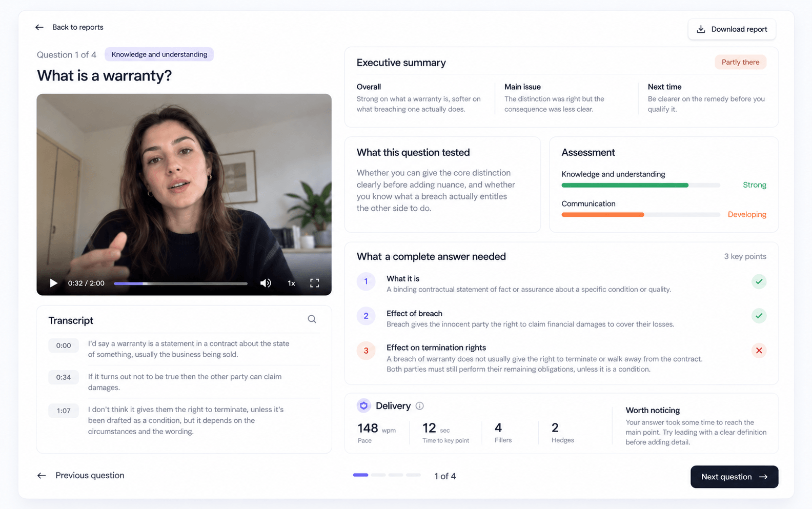Search the transcript with magnifier icon
812x509 pixels.
point(312,319)
